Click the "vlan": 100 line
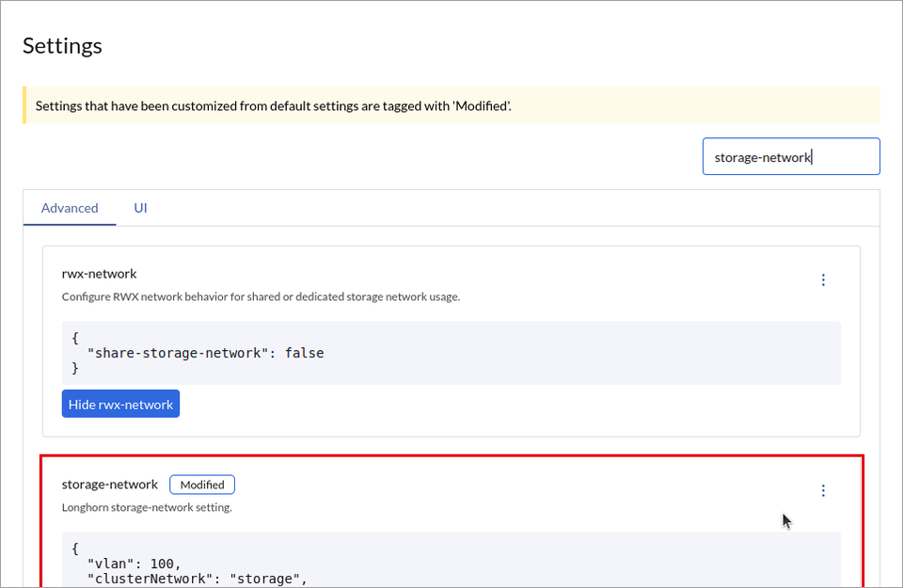This screenshot has height=588, width=903. click(x=134, y=564)
